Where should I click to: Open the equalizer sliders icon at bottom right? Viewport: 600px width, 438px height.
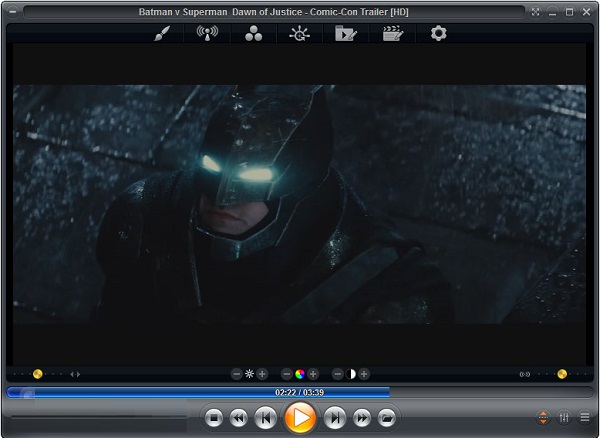click(x=564, y=417)
